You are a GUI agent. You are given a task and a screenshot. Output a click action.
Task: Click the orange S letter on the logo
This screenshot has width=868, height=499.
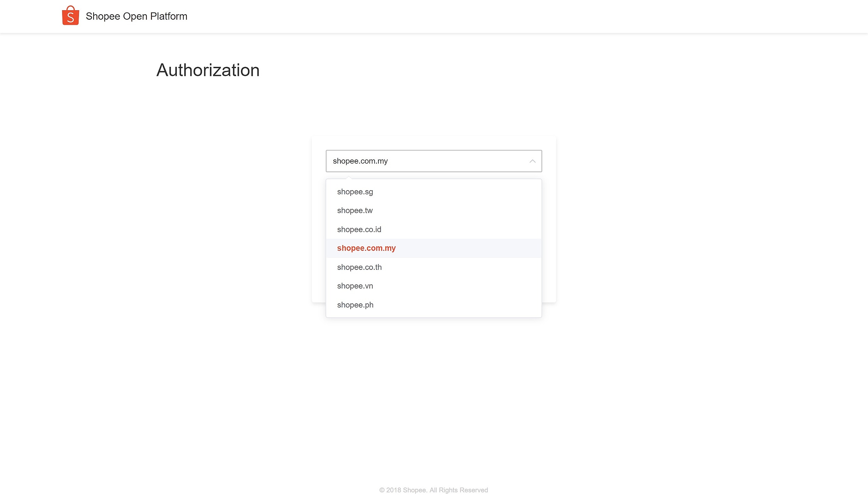pyautogui.click(x=71, y=18)
